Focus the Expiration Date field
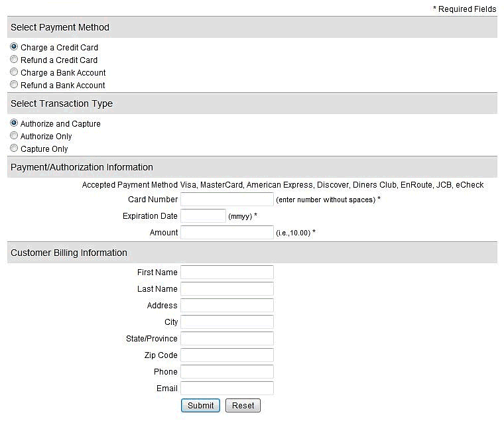The image size is (504, 423). 203,215
